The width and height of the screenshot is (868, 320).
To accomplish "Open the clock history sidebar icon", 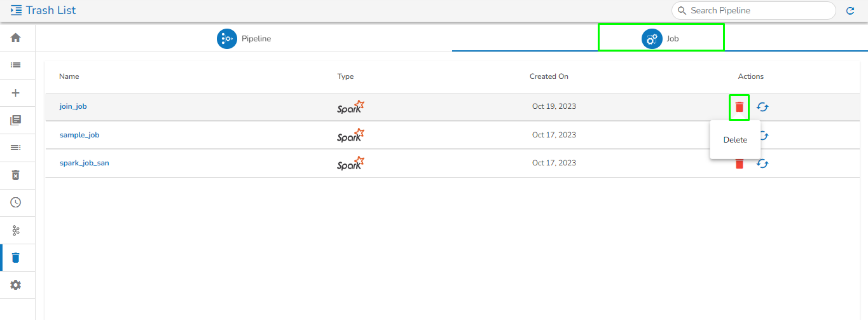I will pos(16,202).
